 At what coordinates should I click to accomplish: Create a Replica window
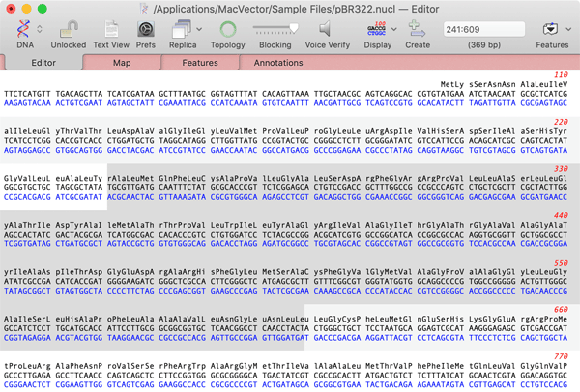[x=182, y=29]
